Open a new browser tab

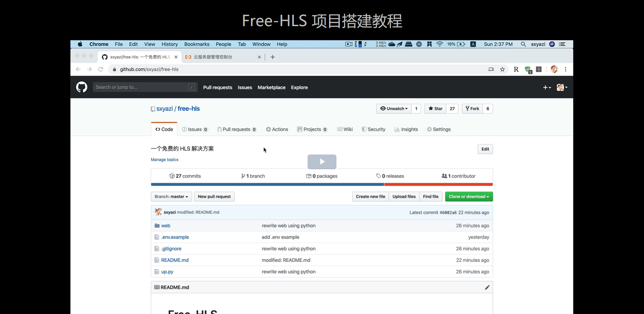tap(273, 57)
